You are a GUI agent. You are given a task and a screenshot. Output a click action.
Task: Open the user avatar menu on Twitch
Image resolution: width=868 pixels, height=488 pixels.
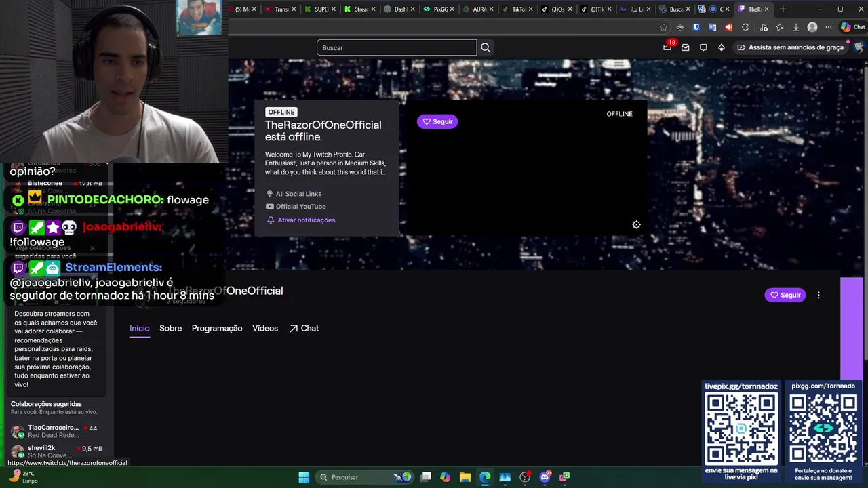point(859,47)
